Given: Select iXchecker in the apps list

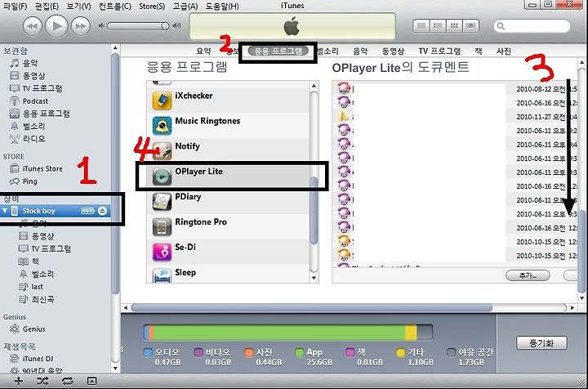Looking at the screenshot, I should [228, 99].
